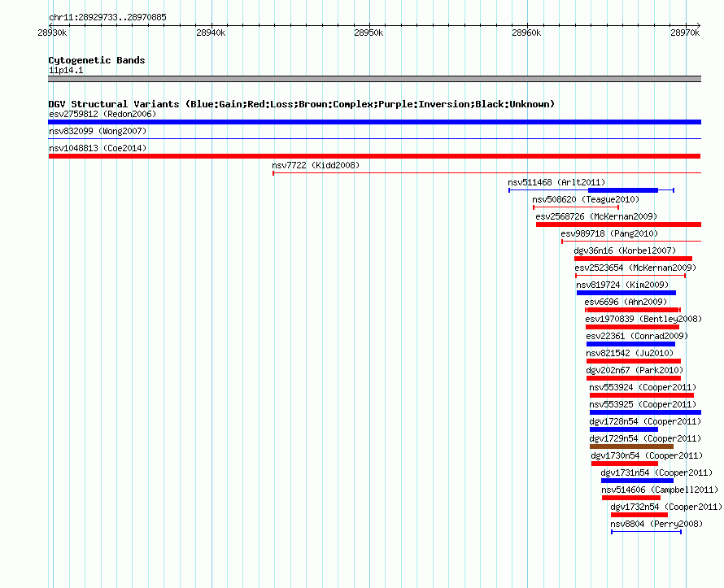Click the esv1970839 (Bentley2008) label
This screenshot has height=588, width=724.
[643, 319]
